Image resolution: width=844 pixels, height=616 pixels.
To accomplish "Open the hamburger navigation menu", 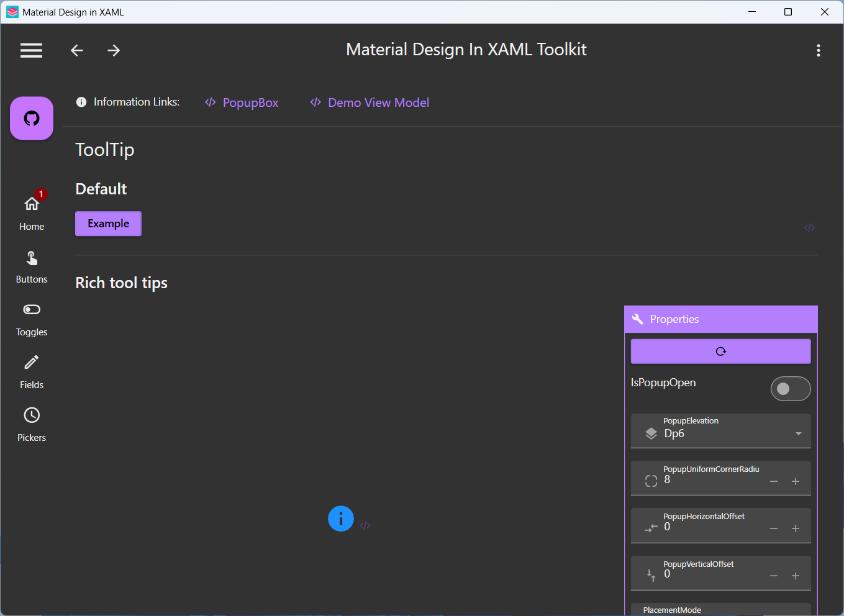I will coord(31,50).
